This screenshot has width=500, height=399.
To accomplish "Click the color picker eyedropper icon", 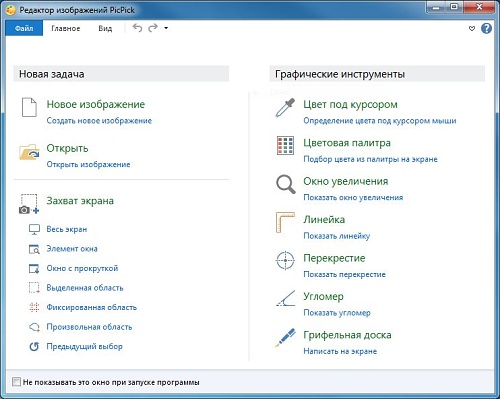I will click(x=285, y=107).
